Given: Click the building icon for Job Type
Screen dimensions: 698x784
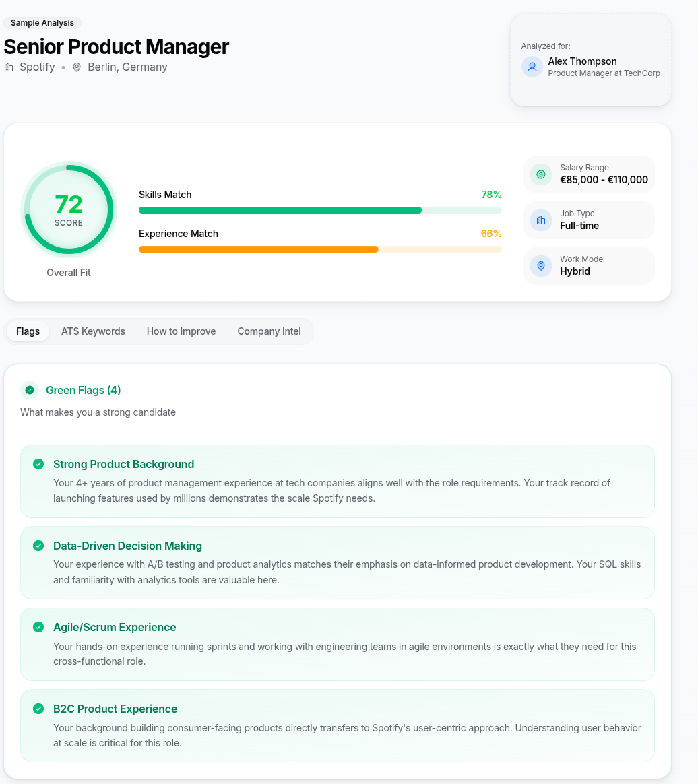Looking at the screenshot, I should pos(540,220).
